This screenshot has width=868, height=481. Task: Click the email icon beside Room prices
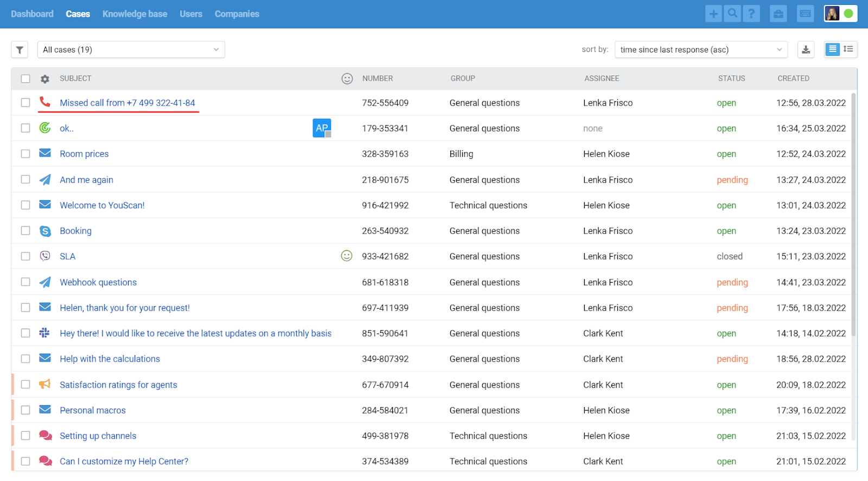[x=45, y=153]
